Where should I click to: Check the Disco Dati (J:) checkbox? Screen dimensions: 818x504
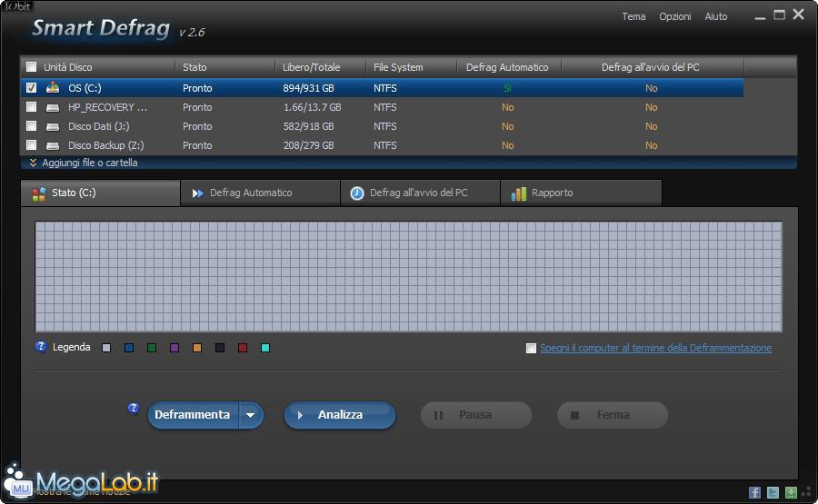31,126
